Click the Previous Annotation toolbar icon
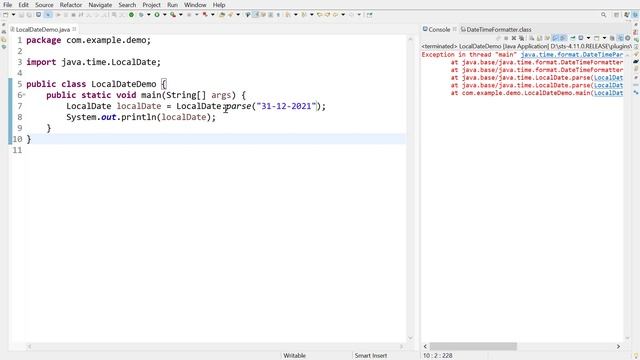Image resolution: width=640 pixels, height=360 pixels. pyautogui.click(x=304, y=15)
